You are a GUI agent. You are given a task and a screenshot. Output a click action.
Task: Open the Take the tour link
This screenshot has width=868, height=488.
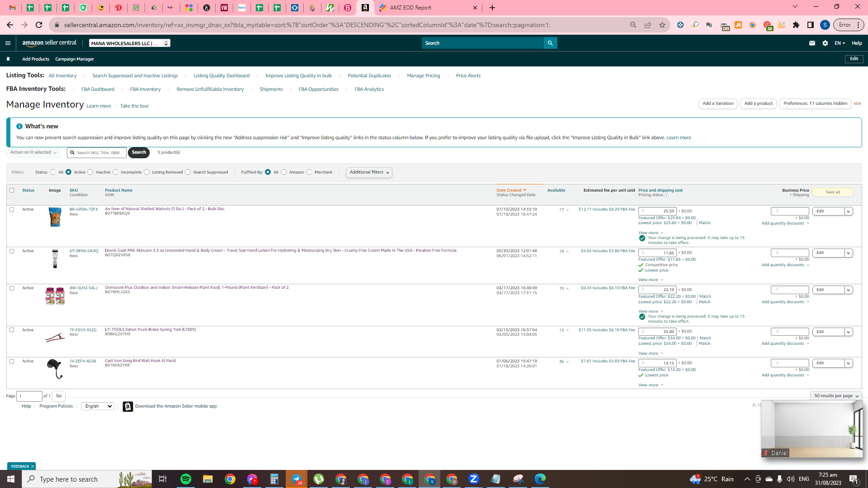point(134,106)
